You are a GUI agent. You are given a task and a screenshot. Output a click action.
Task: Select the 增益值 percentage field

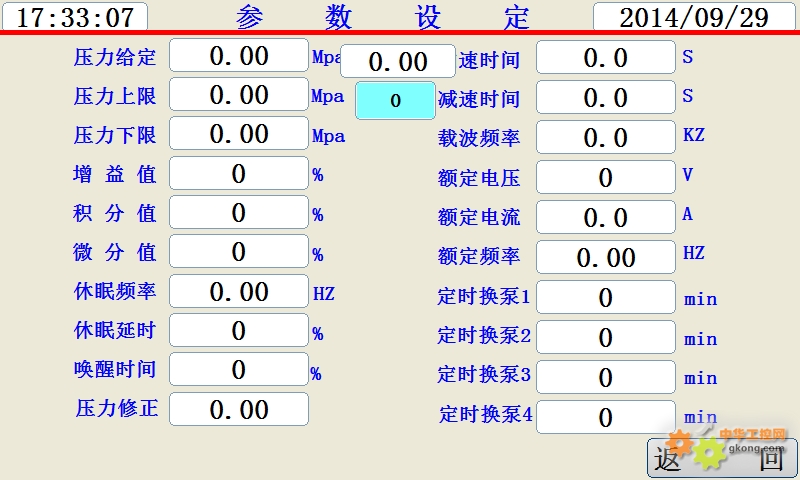click(239, 174)
